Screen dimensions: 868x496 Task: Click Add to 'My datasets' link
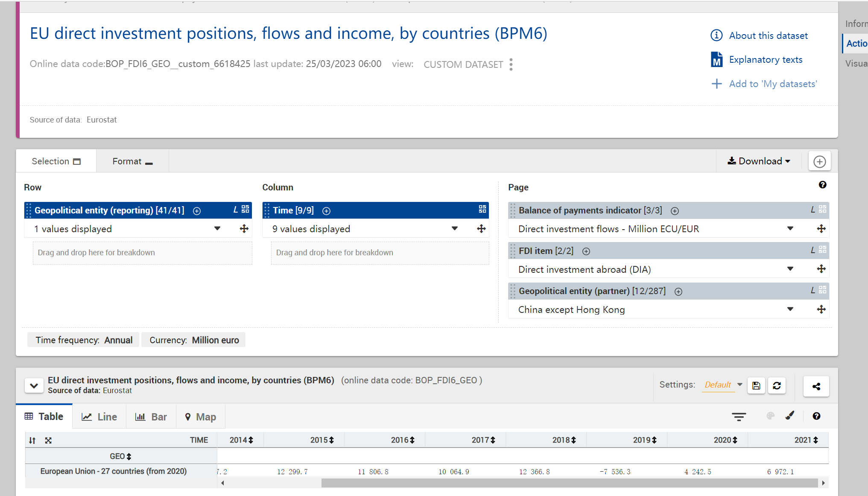click(772, 84)
